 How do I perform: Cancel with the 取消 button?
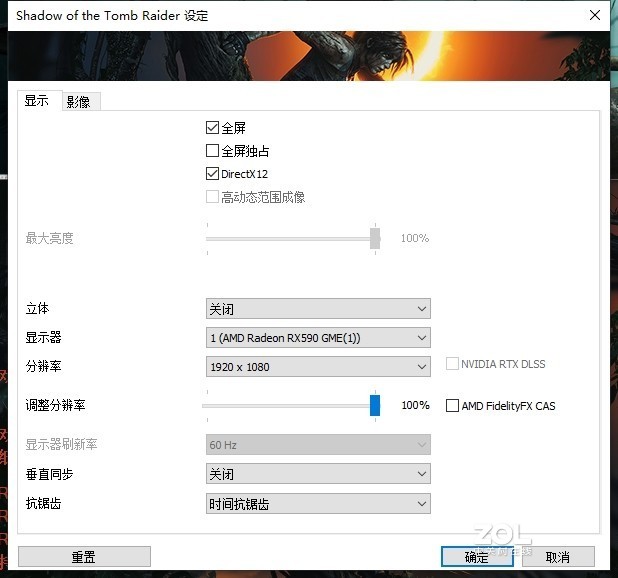tap(558, 556)
